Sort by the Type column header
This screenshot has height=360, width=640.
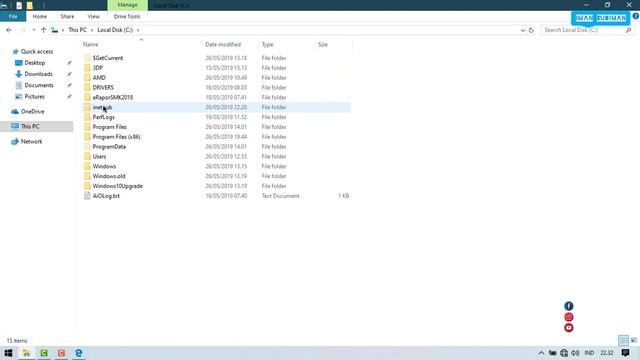tap(267, 44)
